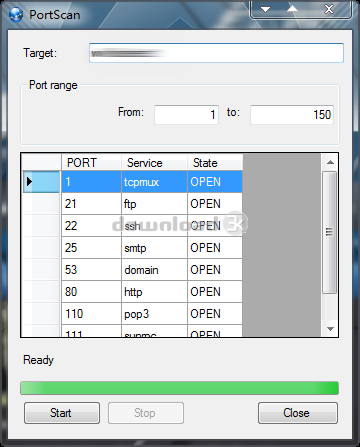Click the vertical scrollbar thumb
360x447 pixels.
(x=330, y=232)
